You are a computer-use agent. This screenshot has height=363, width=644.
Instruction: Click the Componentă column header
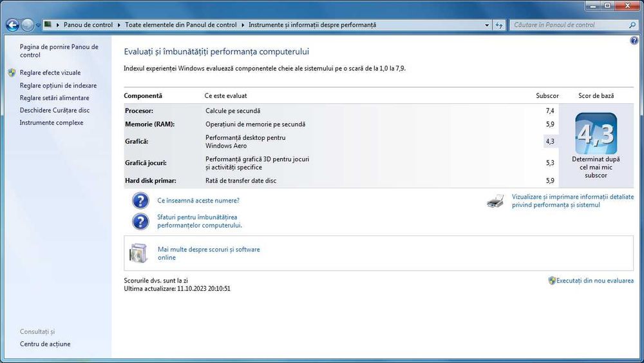pos(143,96)
